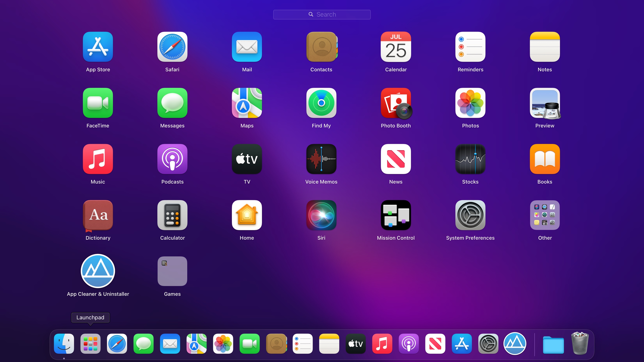The image size is (644, 362).
Task: Open System Preferences in the Launchpad grid
Action: point(470,215)
